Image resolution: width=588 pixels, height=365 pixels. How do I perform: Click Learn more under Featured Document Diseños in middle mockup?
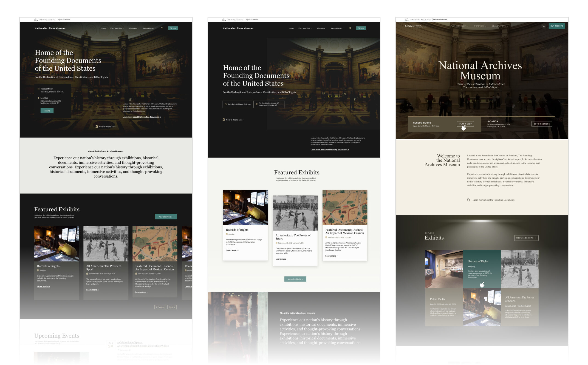pyautogui.click(x=332, y=256)
